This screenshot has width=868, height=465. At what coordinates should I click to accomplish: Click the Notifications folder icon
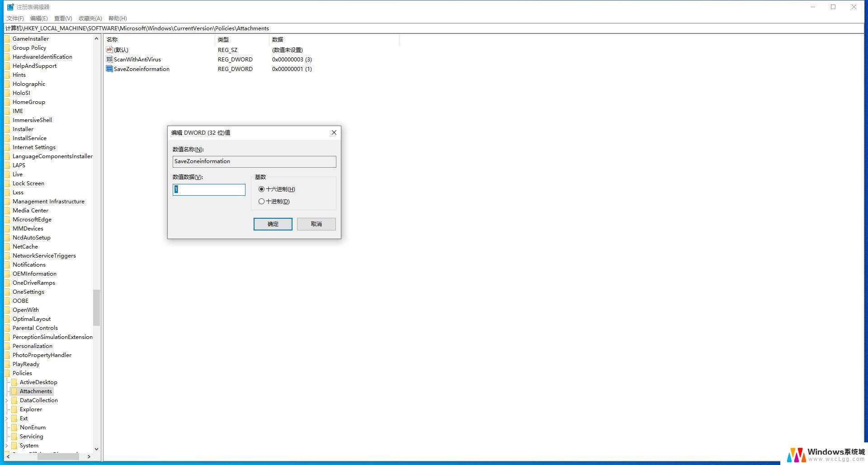pos(7,265)
